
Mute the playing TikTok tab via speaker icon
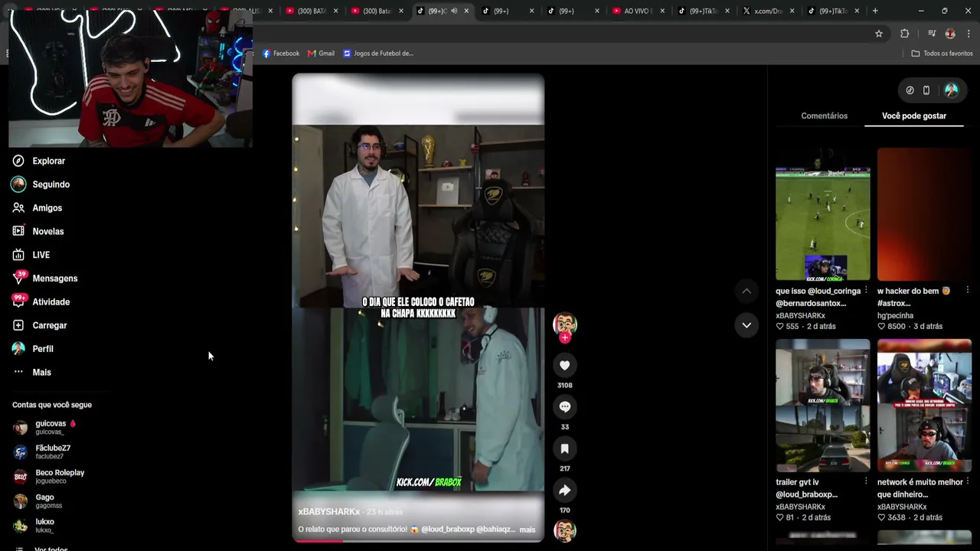454,11
